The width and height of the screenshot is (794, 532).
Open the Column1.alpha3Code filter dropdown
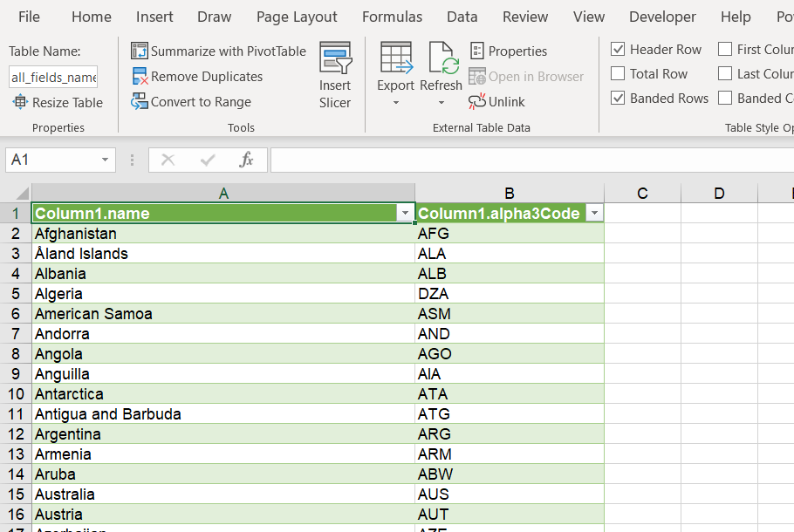point(595,213)
